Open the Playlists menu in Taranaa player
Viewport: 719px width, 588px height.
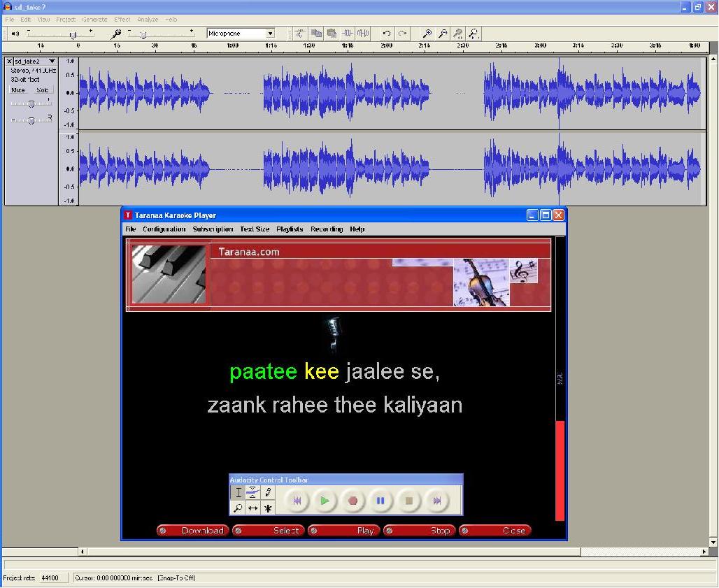tap(290, 229)
